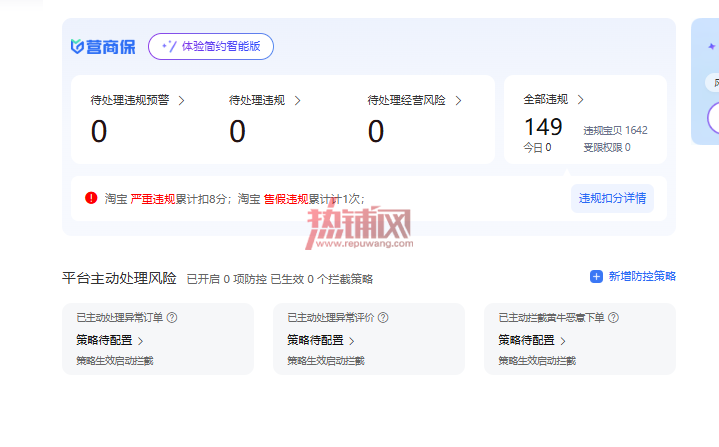Expand the 待处理违规预警 chevron arrow

point(182,100)
